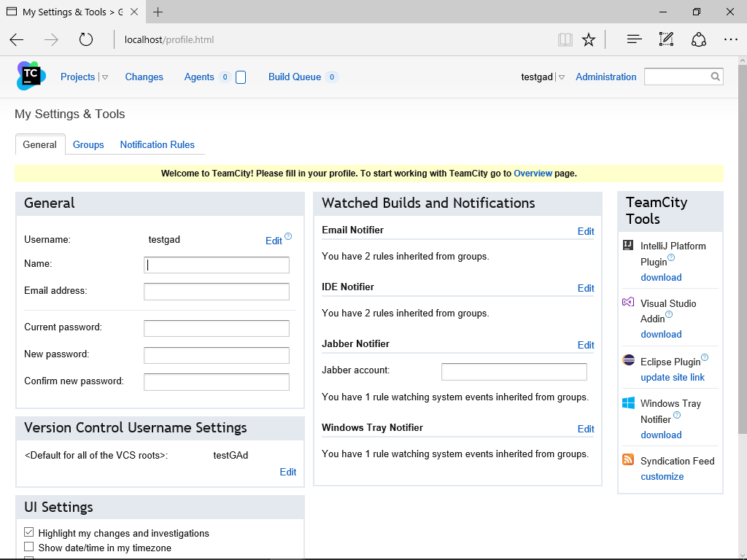
Task: Follow the Overview link in welcome banner
Action: click(x=533, y=174)
